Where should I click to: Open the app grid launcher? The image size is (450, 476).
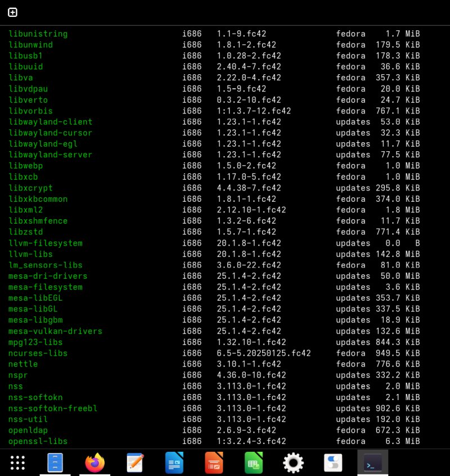tap(17, 462)
